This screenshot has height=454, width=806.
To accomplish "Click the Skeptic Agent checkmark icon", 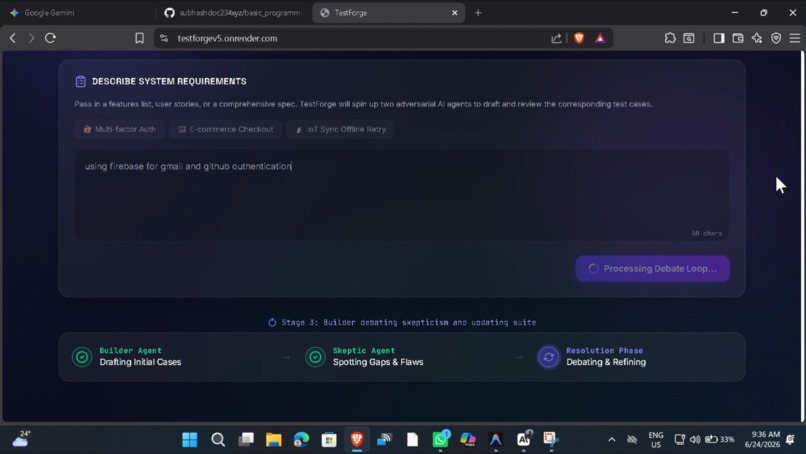I will [x=315, y=357].
